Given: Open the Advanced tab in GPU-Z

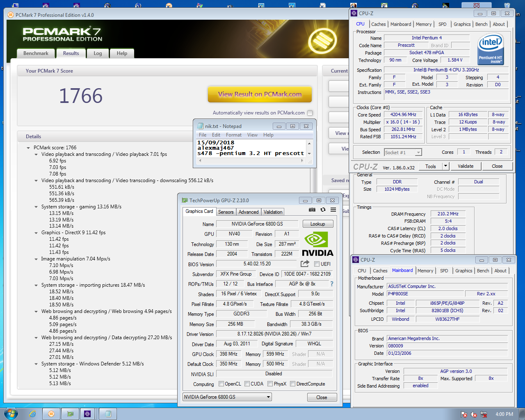Looking at the screenshot, I should (x=249, y=212).
